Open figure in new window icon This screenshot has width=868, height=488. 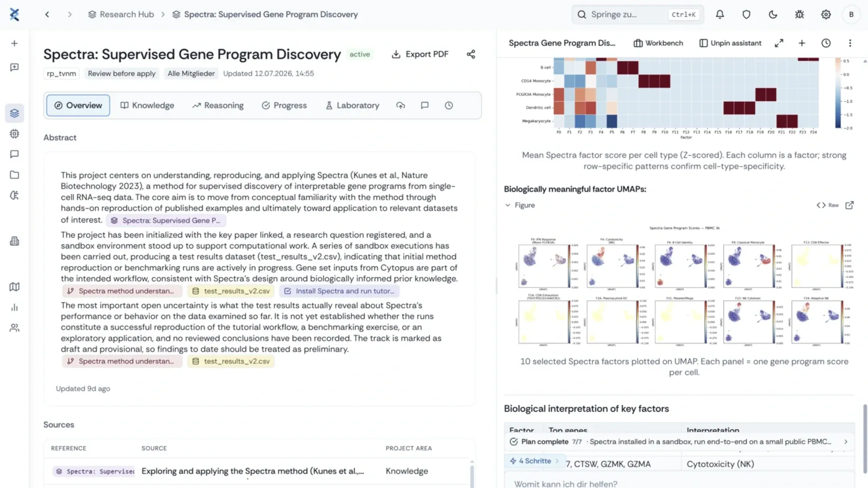click(850, 205)
